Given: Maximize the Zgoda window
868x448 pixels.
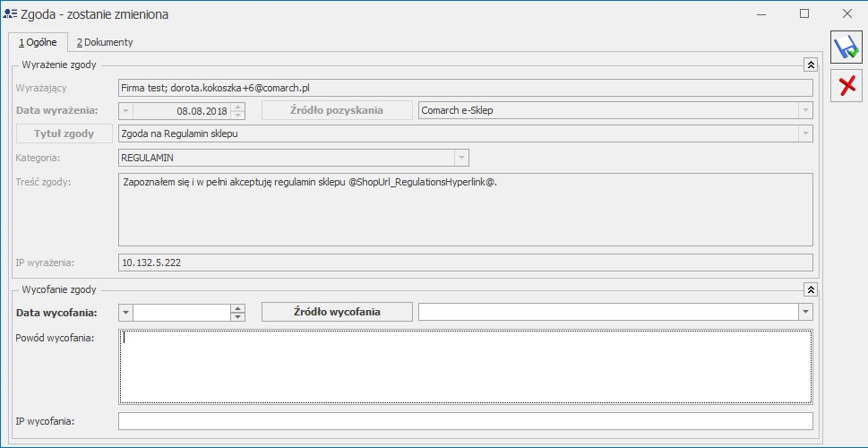Looking at the screenshot, I should click(804, 14).
